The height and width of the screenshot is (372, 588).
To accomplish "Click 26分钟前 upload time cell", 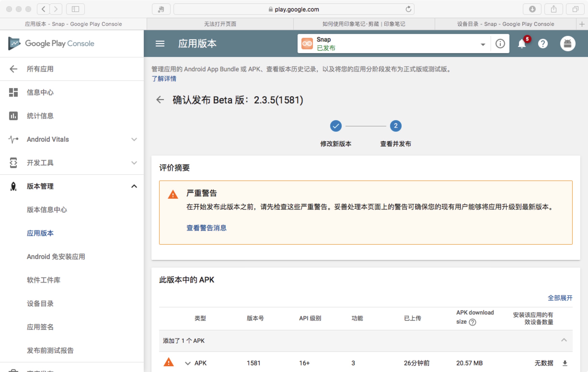I will (x=417, y=363).
